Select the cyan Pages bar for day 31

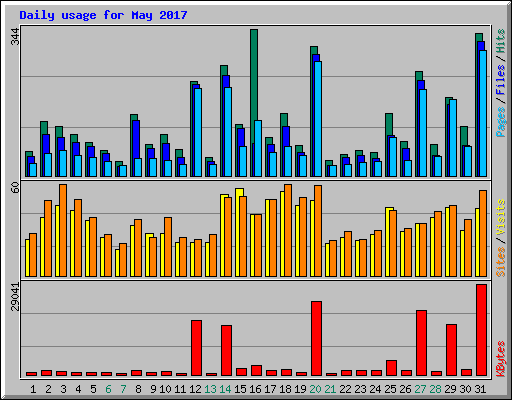483,113
